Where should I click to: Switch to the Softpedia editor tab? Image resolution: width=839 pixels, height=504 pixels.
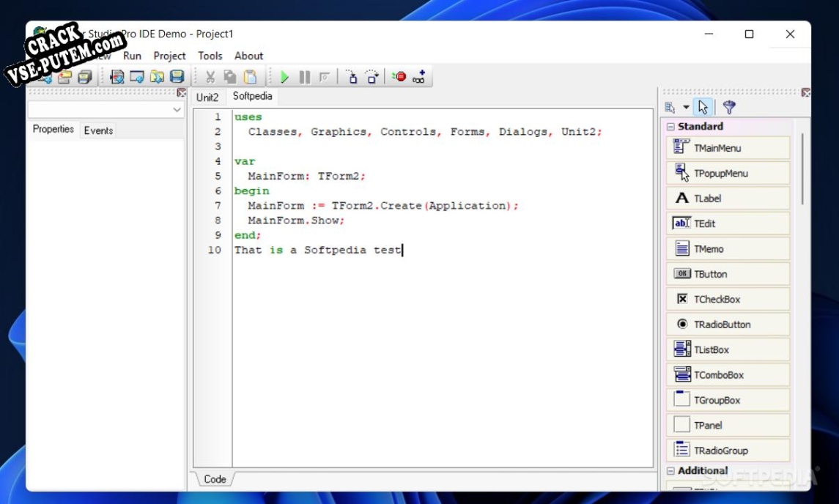[253, 96]
